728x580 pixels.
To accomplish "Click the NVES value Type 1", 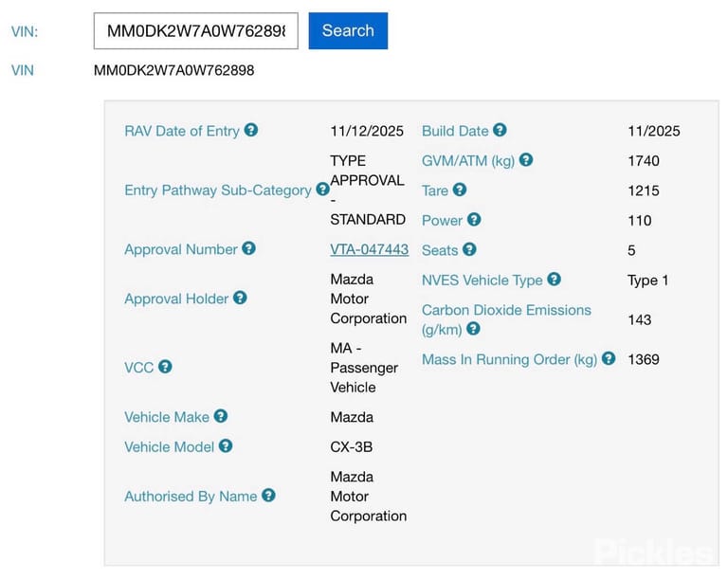I will click(647, 281).
